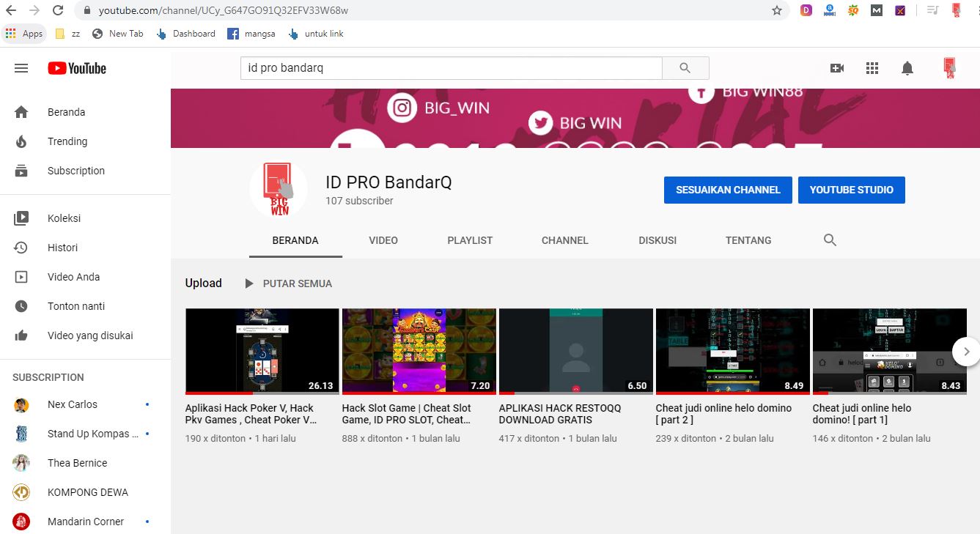
Task: Click the ID PRO BandarQ channel name
Action: coord(388,182)
